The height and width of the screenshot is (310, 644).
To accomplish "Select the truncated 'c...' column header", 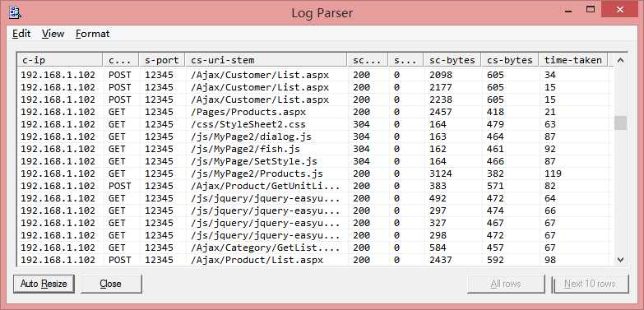I will (121, 60).
